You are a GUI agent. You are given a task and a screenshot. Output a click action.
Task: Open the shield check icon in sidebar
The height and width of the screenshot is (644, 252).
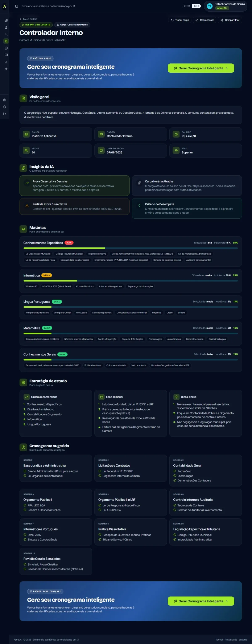coord(4,107)
